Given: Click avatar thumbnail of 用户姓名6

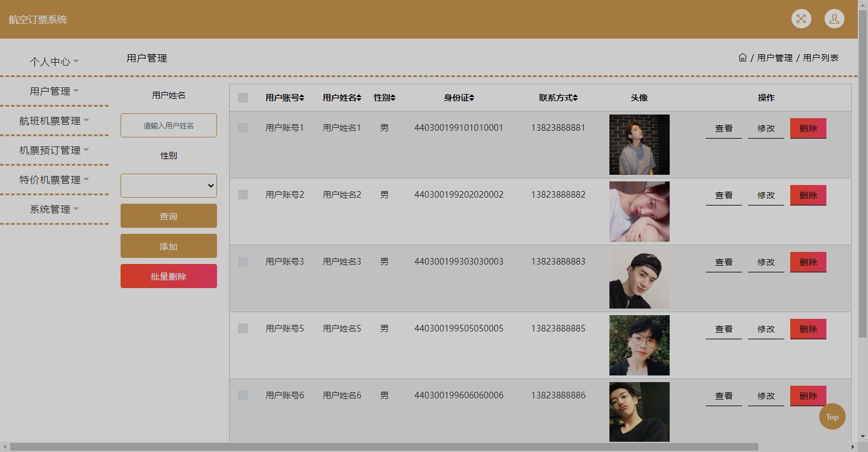Looking at the screenshot, I should pos(640,412).
